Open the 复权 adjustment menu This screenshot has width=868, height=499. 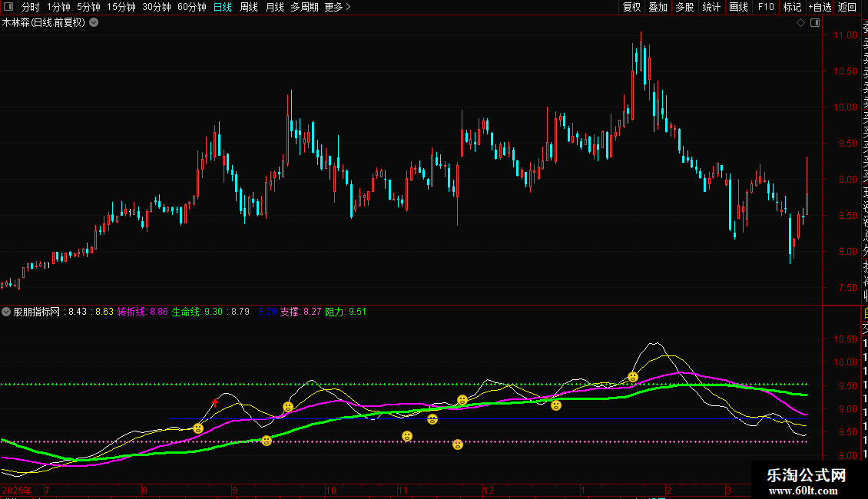631,7
